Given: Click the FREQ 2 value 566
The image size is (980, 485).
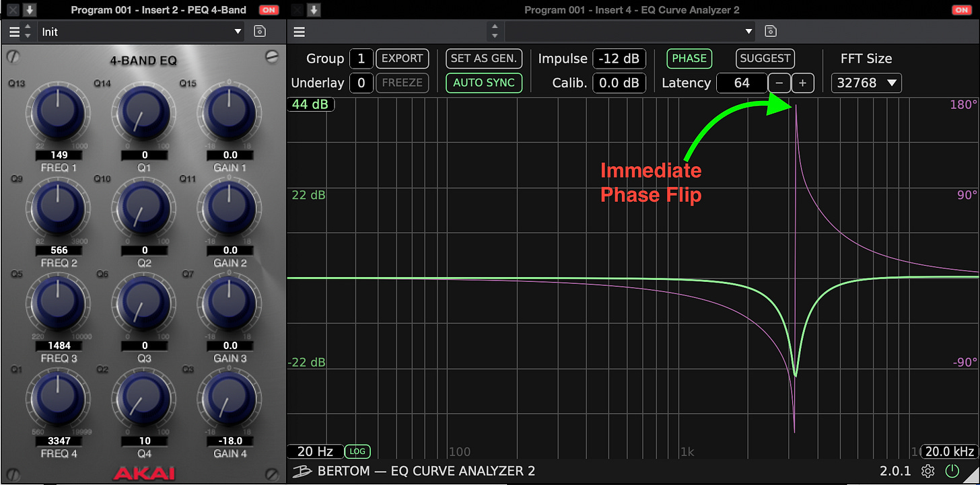Looking at the screenshot, I should [x=59, y=250].
